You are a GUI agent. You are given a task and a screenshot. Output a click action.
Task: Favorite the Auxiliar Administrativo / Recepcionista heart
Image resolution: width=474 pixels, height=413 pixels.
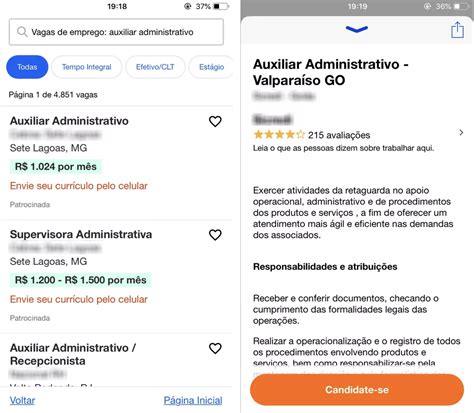[x=215, y=348]
